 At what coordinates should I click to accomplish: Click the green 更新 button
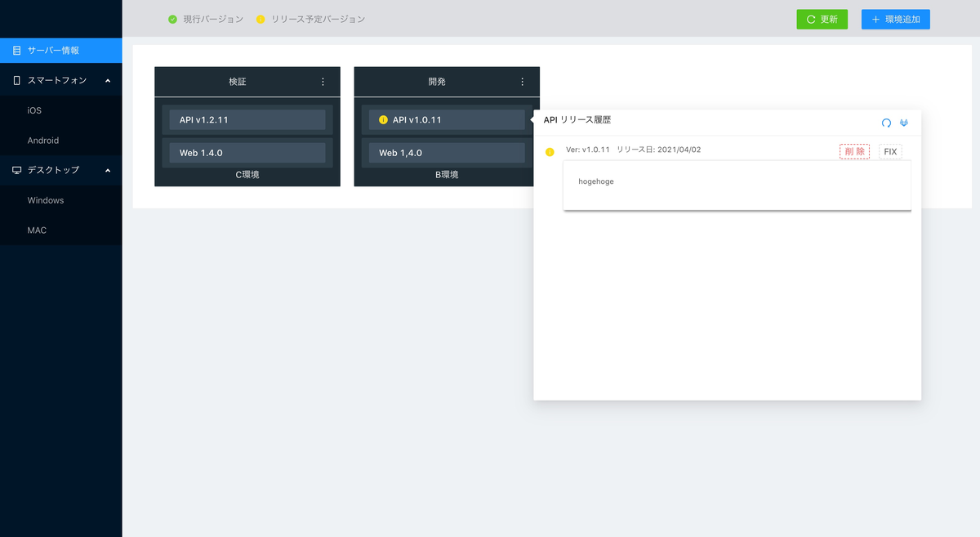point(822,19)
